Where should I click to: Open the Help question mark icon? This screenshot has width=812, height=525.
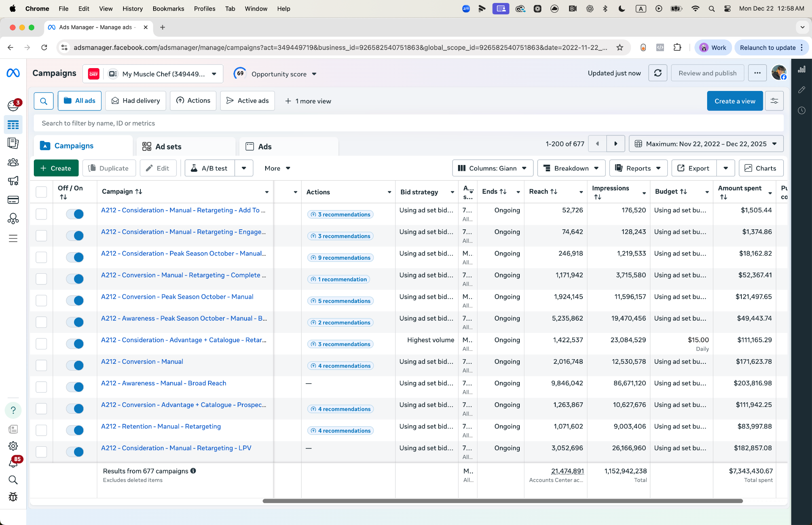click(x=13, y=410)
